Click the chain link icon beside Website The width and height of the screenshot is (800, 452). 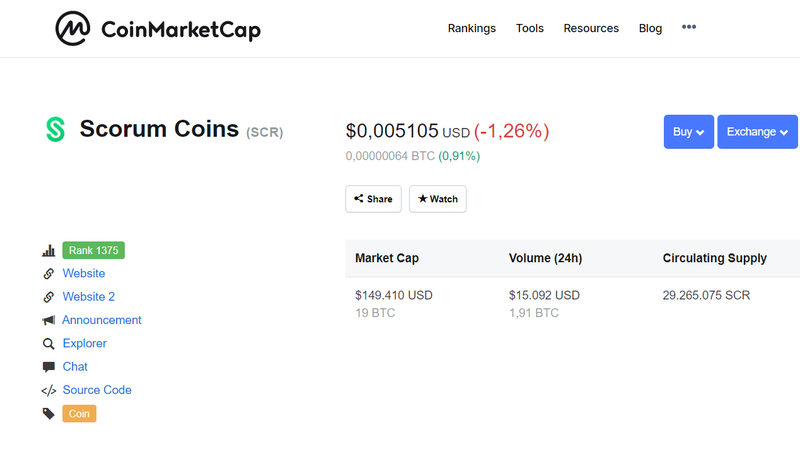[48, 274]
